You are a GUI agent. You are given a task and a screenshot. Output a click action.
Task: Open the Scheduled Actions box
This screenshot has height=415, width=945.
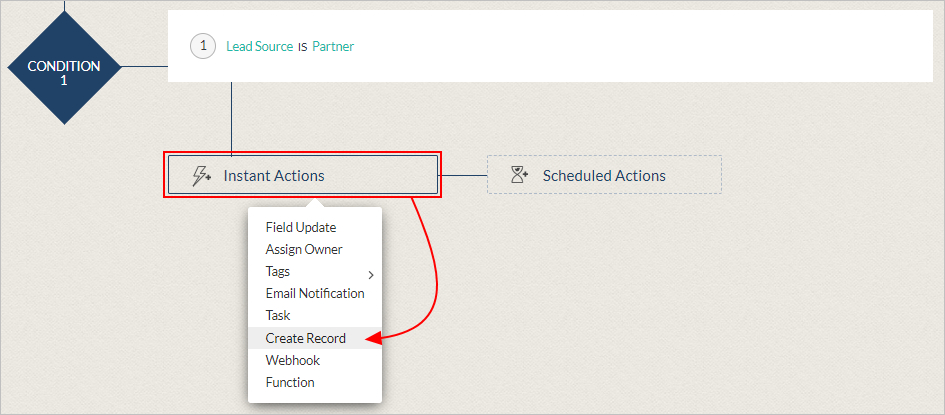click(604, 175)
